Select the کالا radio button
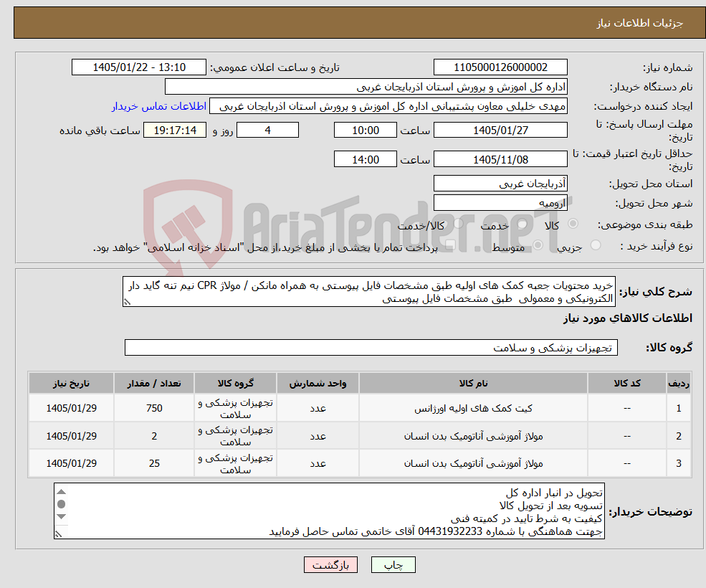706x588 pixels. click(573, 224)
